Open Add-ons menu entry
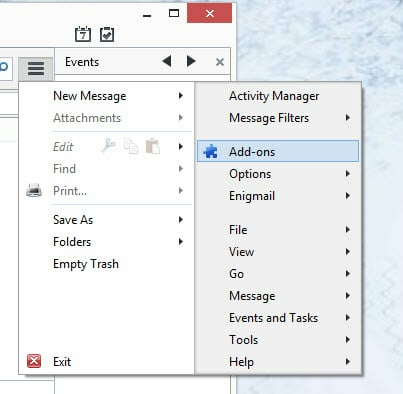 [x=278, y=151]
